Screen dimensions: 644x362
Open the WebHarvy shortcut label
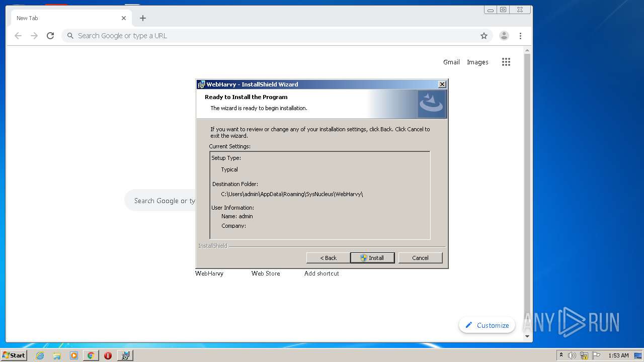coord(209,274)
